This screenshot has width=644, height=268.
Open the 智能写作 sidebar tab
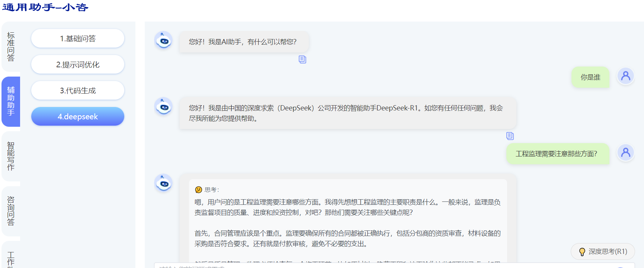tap(11, 156)
